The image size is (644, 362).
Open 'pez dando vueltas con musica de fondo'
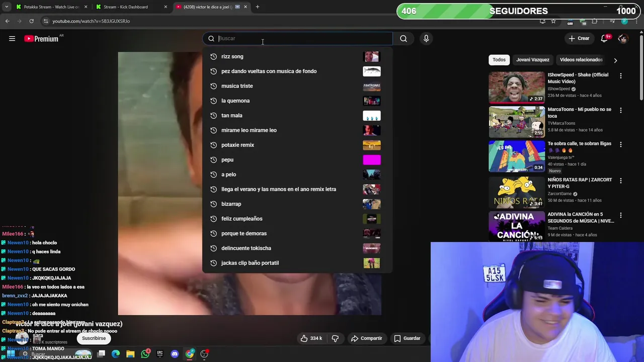[297, 71]
